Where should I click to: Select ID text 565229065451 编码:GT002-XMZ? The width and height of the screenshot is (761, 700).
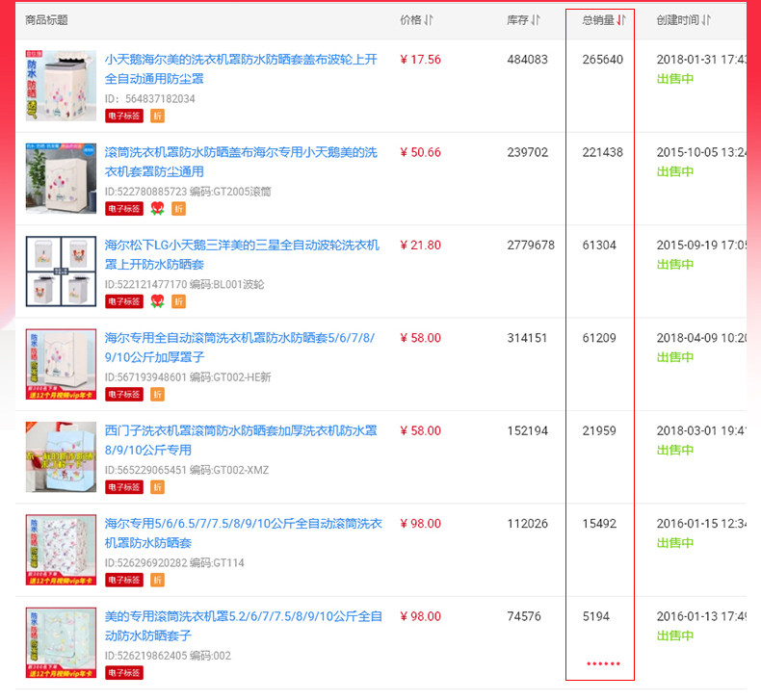pyautogui.click(x=187, y=470)
